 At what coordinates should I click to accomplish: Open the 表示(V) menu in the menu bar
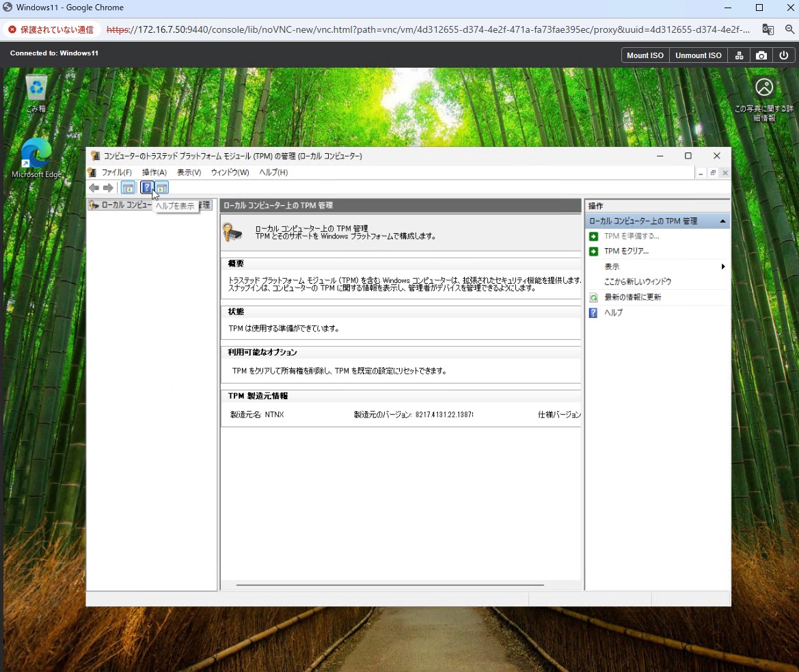tap(189, 173)
